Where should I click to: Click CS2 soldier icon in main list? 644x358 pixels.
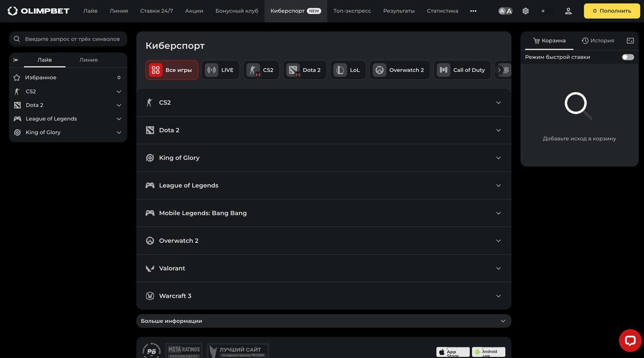coord(149,103)
